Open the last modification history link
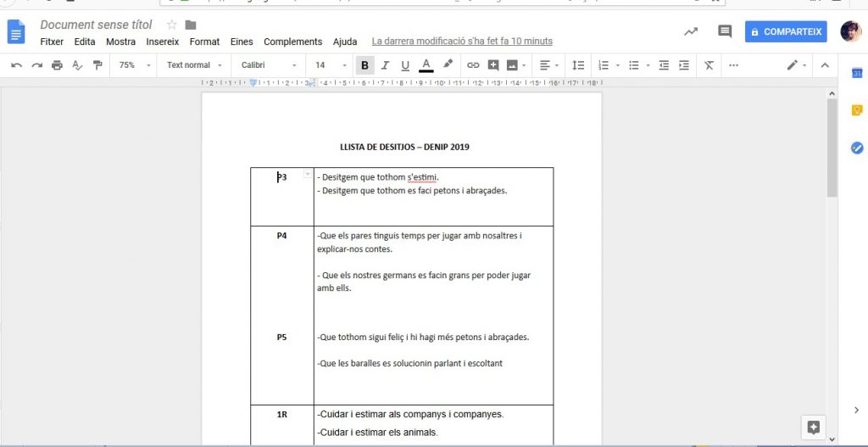 (462, 41)
